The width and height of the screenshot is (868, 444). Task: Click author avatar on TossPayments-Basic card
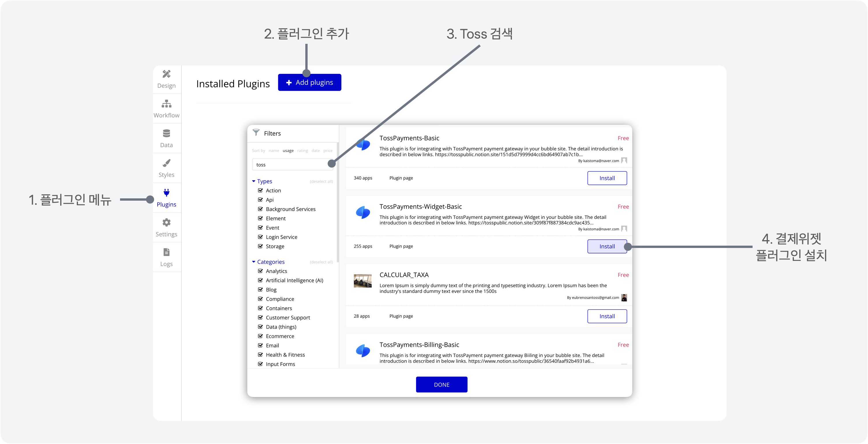point(624,160)
